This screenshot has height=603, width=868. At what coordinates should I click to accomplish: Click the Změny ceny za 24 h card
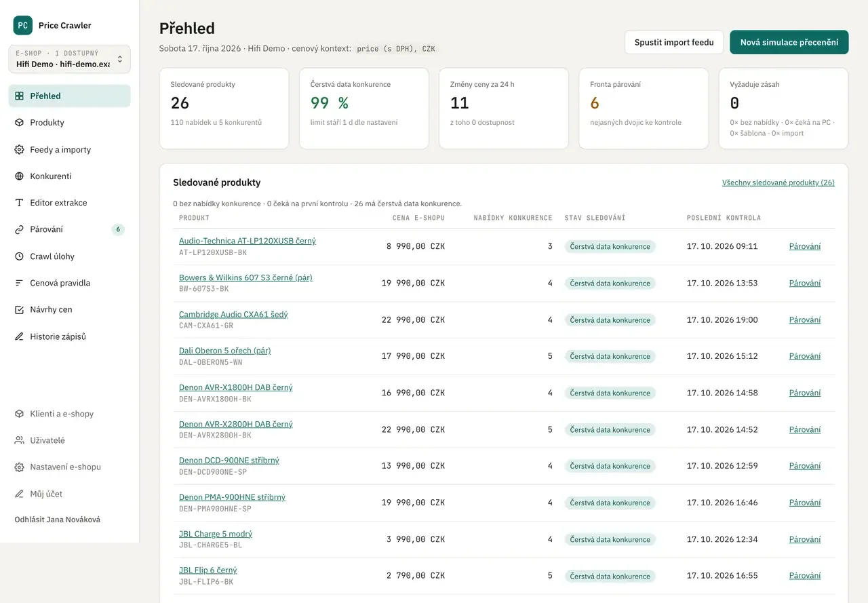(504, 109)
